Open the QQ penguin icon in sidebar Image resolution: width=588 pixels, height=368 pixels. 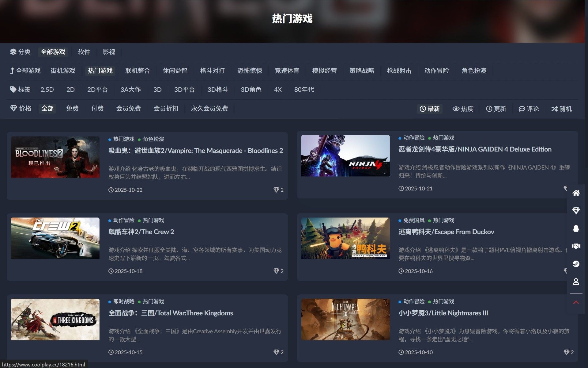click(576, 228)
